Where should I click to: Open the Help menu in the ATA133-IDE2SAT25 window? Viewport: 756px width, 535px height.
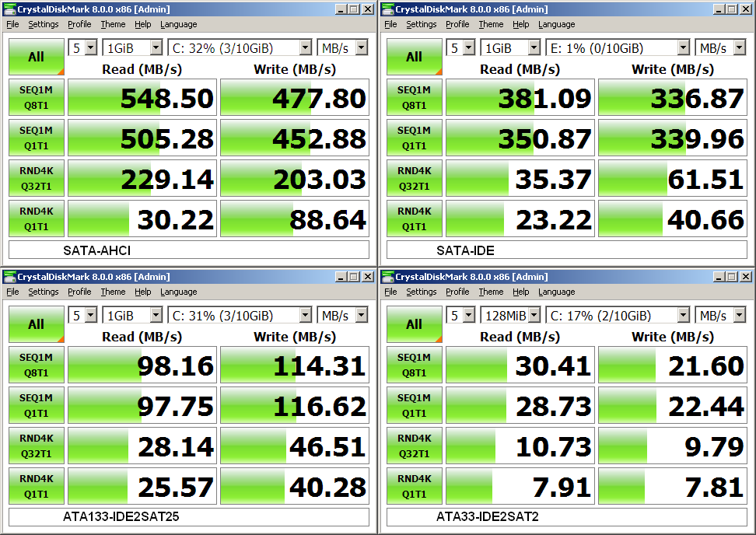(x=142, y=292)
